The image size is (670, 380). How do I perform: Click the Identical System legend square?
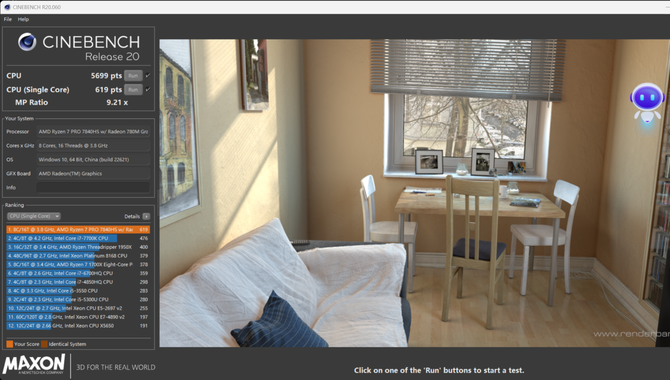point(44,344)
